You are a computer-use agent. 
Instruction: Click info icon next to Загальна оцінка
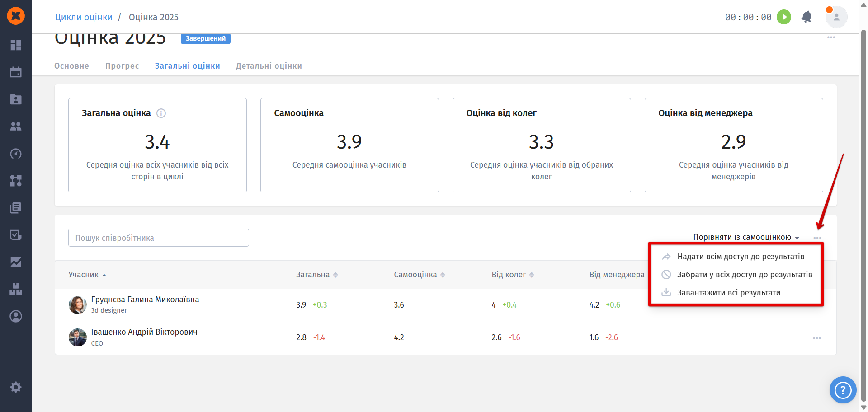point(161,113)
